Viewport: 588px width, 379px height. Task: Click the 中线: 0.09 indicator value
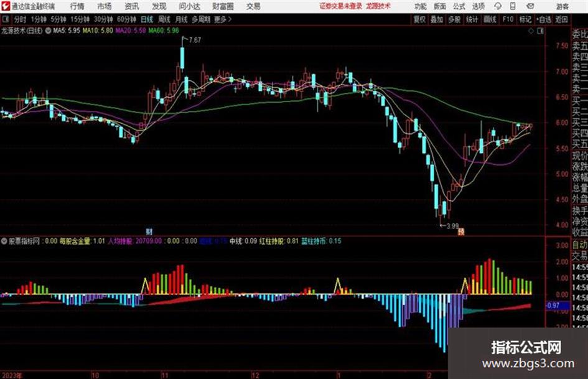(x=243, y=241)
